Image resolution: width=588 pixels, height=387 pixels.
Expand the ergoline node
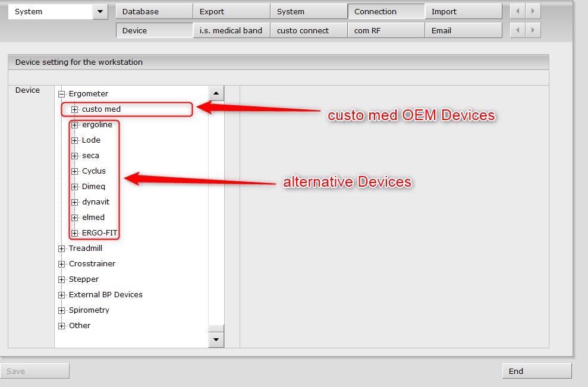click(x=75, y=125)
